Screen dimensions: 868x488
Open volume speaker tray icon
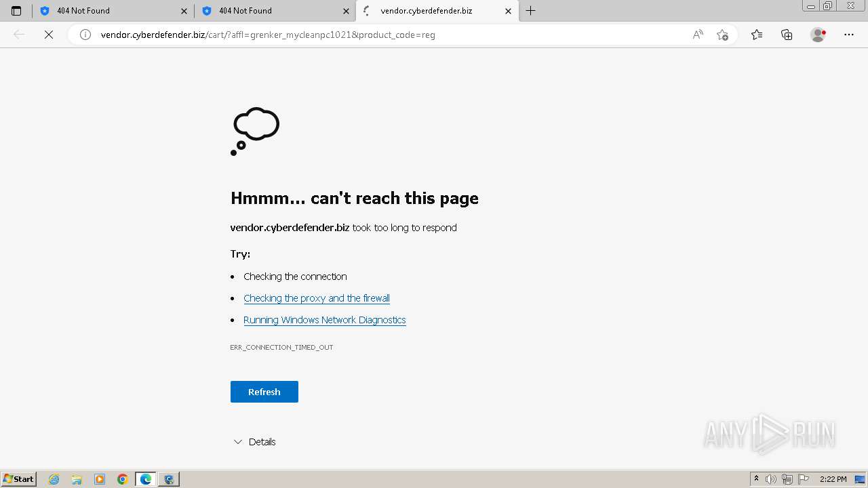pos(771,479)
